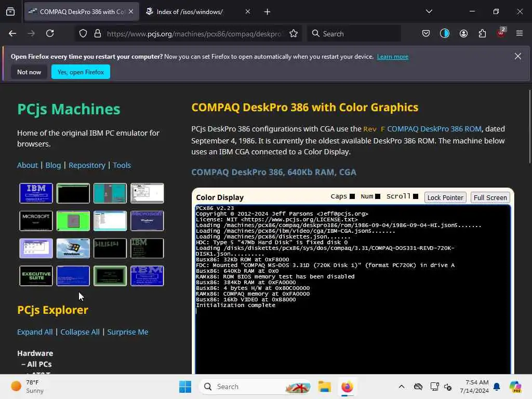Show site security lock information
Viewport: 532px width, 399px height.
[98, 34]
